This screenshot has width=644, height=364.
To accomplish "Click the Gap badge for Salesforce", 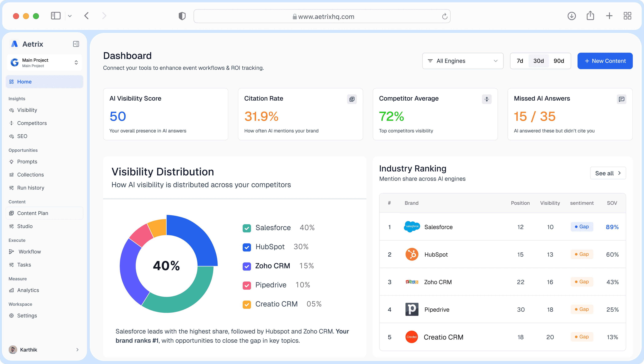I will click(x=582, y=227).
